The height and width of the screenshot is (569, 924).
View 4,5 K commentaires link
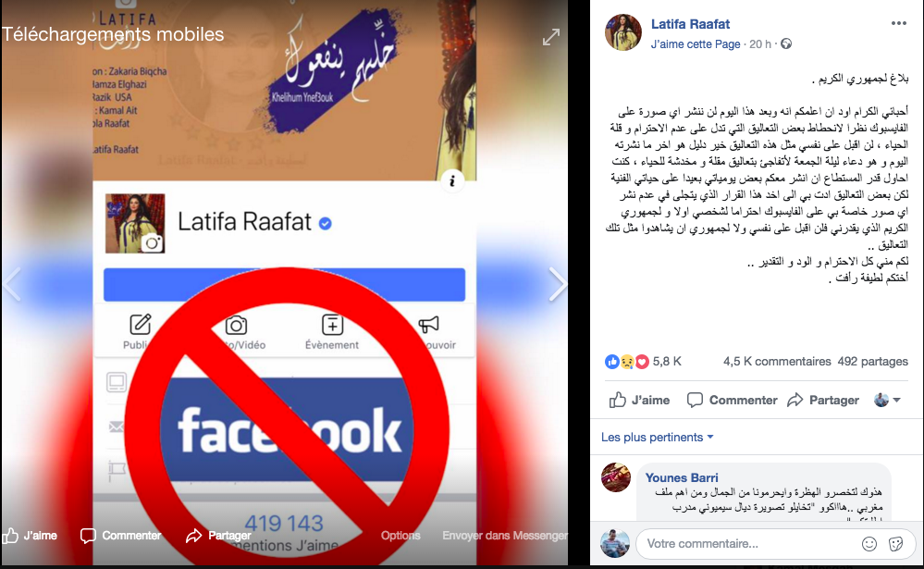tap(777, 361)
